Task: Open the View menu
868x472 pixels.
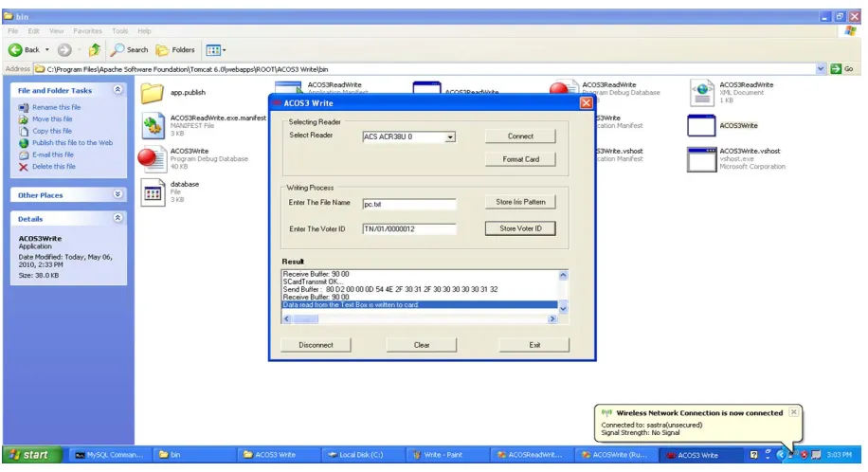Action: (57, 31)
